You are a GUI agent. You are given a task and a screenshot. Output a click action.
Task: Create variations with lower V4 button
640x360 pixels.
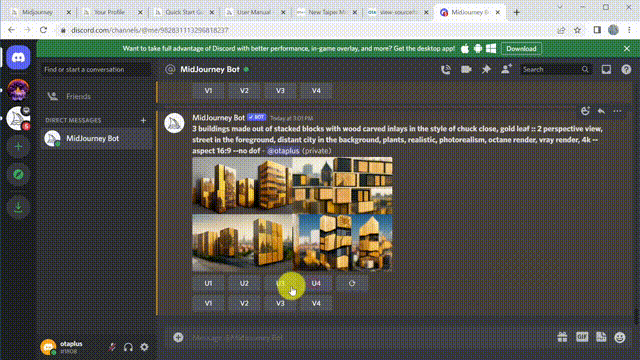(x=316, y=303)
